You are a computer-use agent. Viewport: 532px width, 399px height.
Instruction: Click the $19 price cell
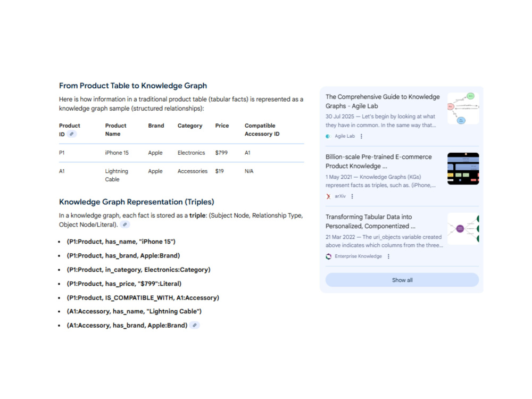pos(219,171)
